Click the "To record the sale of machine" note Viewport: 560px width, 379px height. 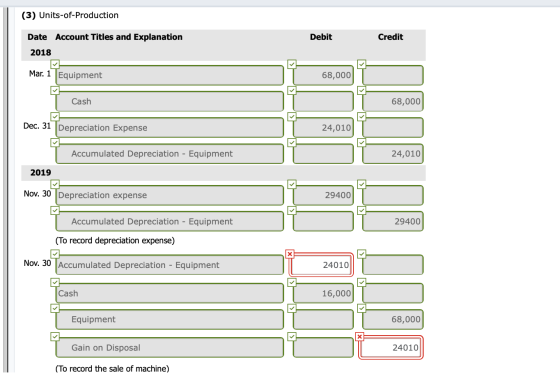click(x=112, y=368)
